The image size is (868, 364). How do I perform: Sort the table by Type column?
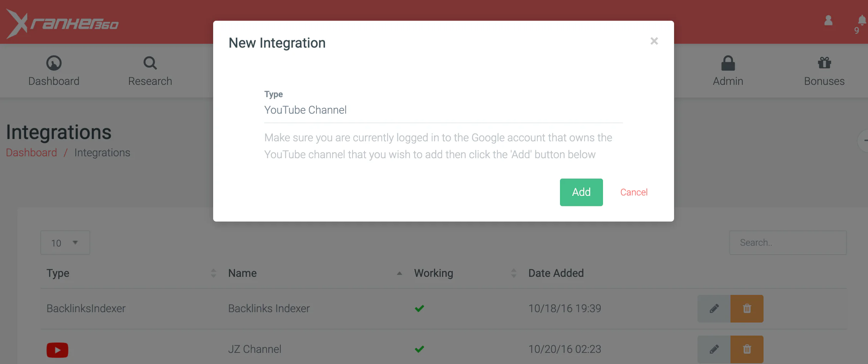coord(58,273)
